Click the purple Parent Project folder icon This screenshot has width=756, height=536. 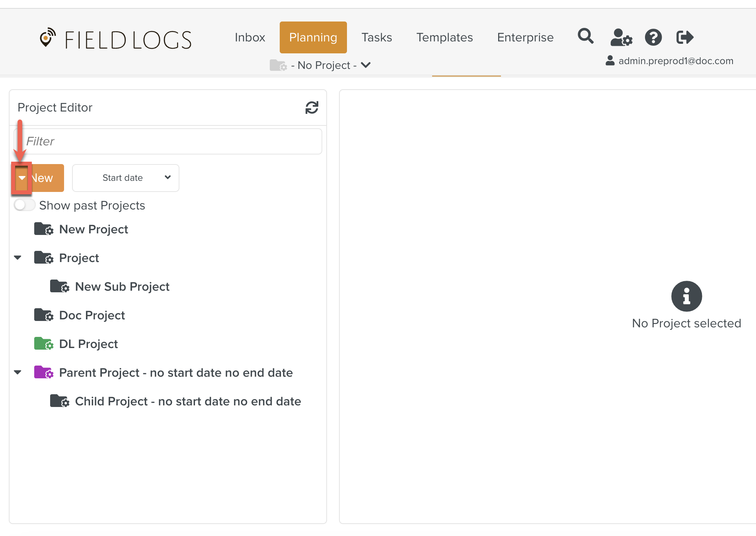pyautogui.click(x=43, y=372)
